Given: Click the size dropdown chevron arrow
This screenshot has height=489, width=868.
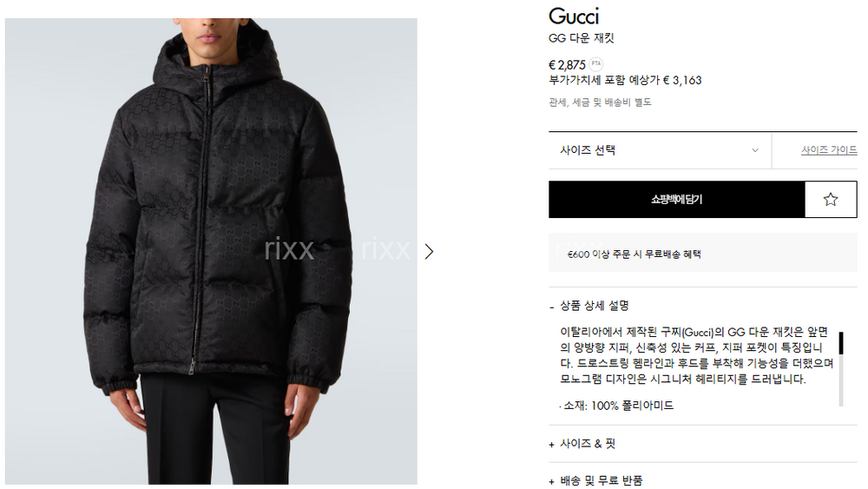Looking at the screenshot, I should (x=755, y=150).
